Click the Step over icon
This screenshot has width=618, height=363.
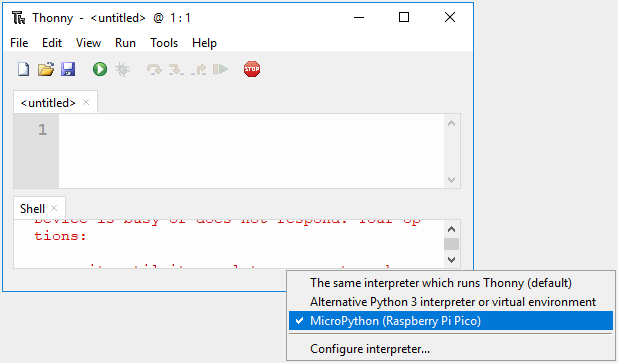[154, 70]
